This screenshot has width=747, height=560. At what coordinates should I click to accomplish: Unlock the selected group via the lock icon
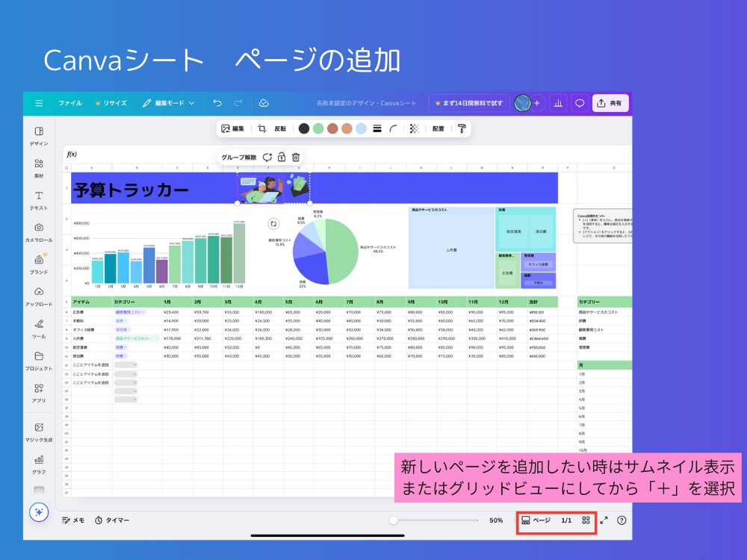pyautogui.click(x=281, y=157)
